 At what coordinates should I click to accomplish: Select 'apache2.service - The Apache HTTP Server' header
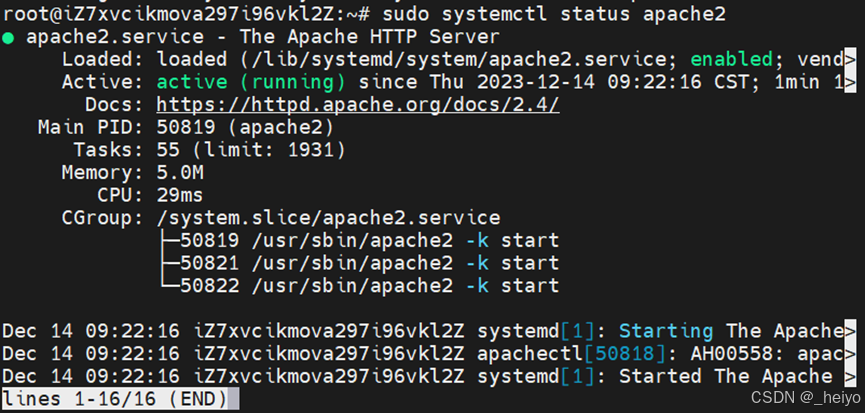pos(263,37)
